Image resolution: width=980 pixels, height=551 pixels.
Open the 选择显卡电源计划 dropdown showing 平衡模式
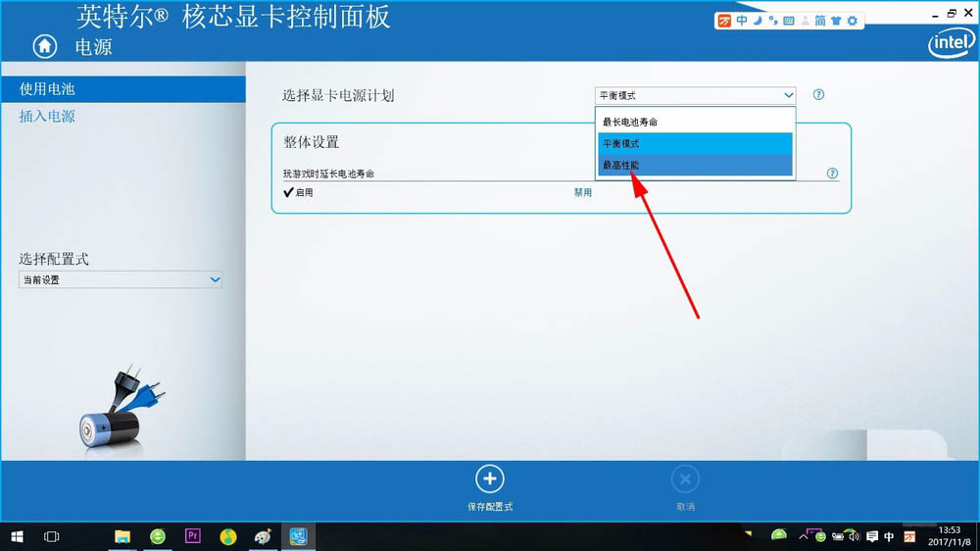(695, 95)
